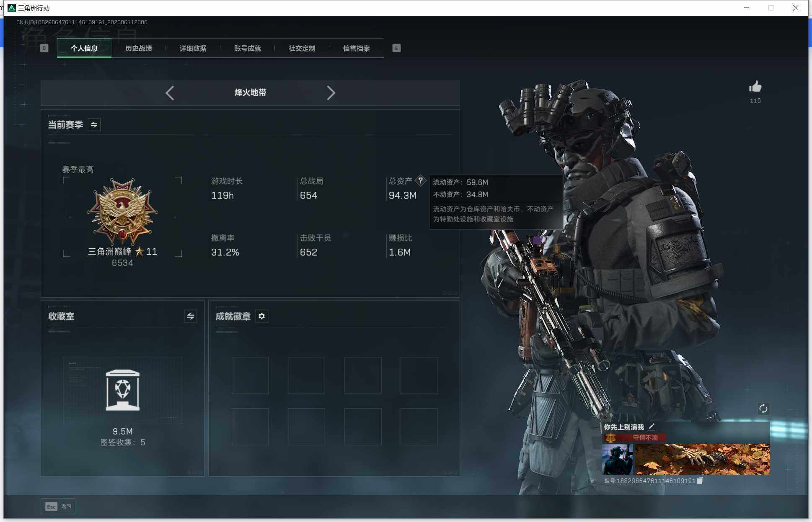The height and width of the screenshot is (522, 812).
Task: Close the 三角洲行动 window
Action: [x=796, y=8]
